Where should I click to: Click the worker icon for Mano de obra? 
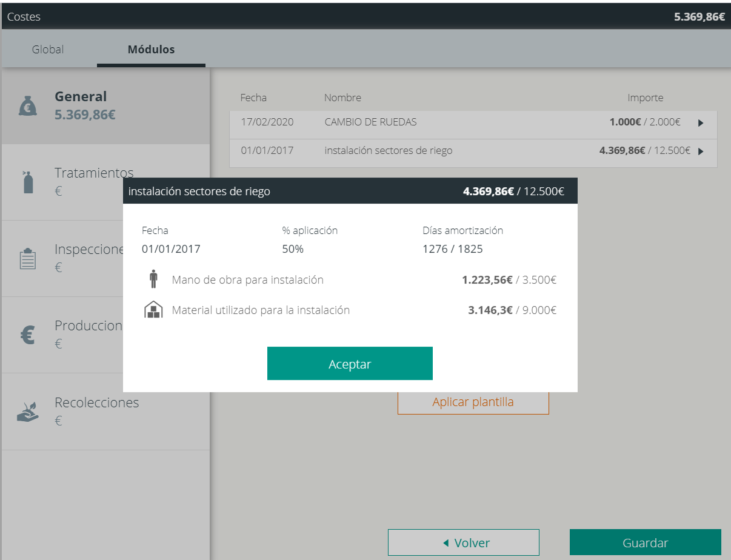tap(153, 280)
